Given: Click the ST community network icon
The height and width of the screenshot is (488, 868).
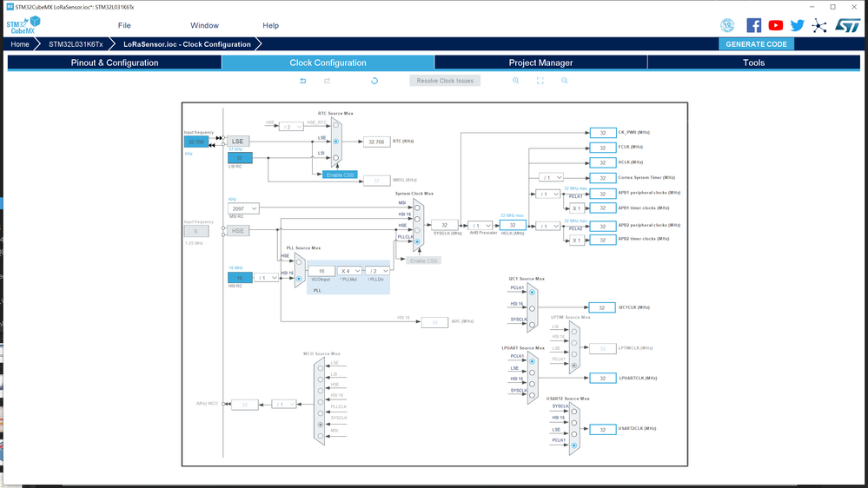Looking at the screenshot, I should pos(819,25).
